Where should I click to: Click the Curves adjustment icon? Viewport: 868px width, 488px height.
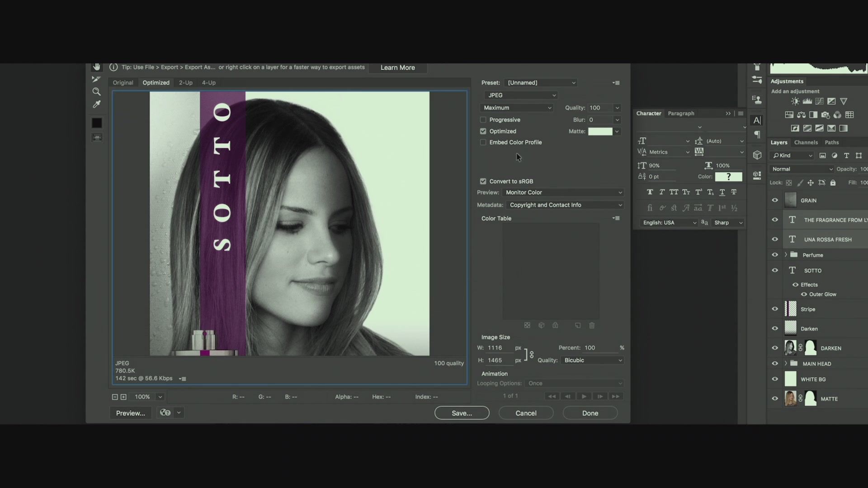pyautogui.click(x=819, y=101)
